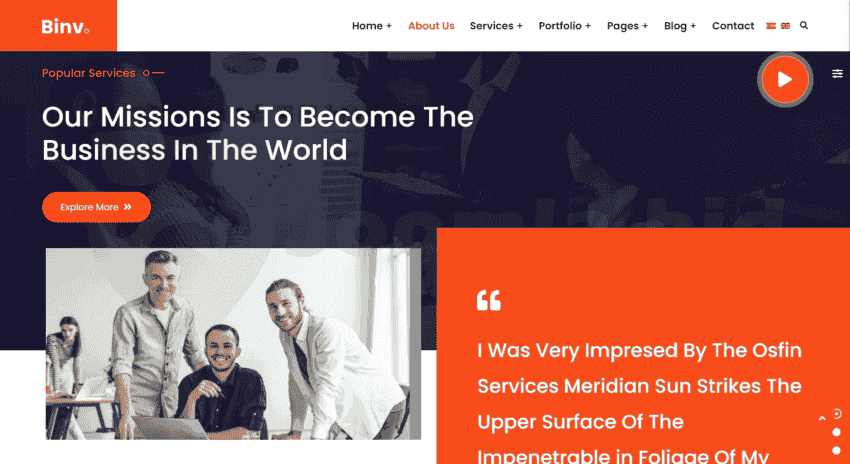
Task: Open the search magnifier icon
Action: 804,25
